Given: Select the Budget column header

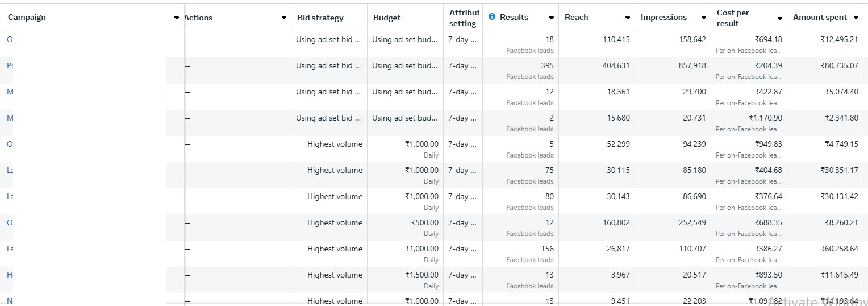Looking at the screenshot, I should tap(387, 18).
